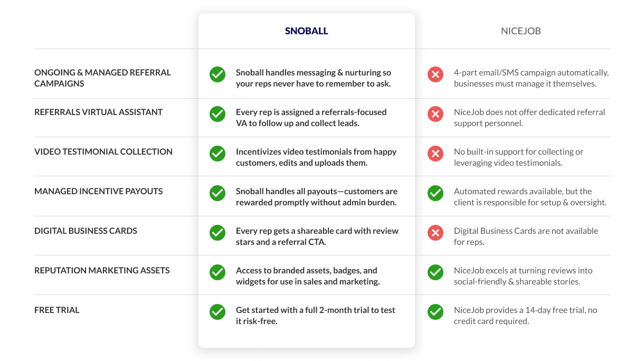Click NiceJob's green check for Free Trial
644x361 pixels.
tap(435, 312)
